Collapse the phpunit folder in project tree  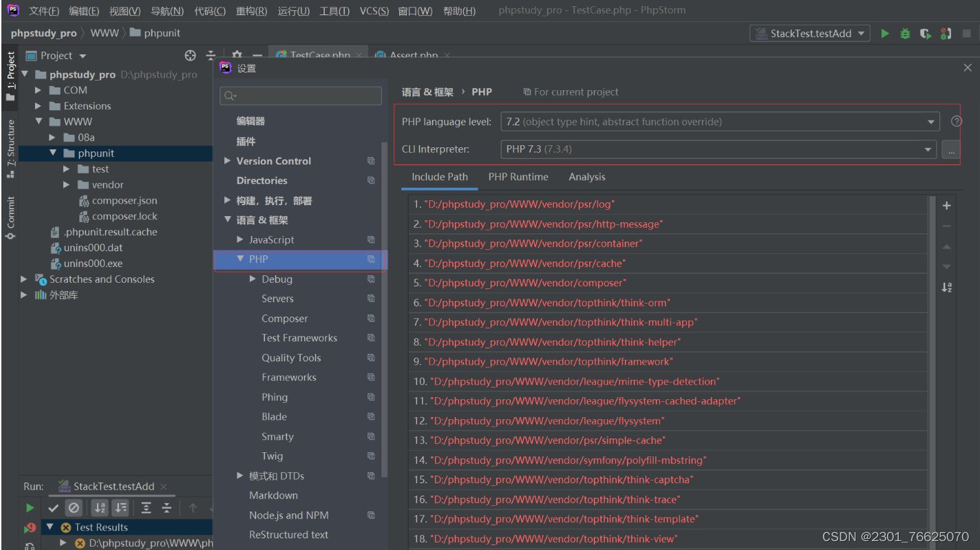(53, 153)
